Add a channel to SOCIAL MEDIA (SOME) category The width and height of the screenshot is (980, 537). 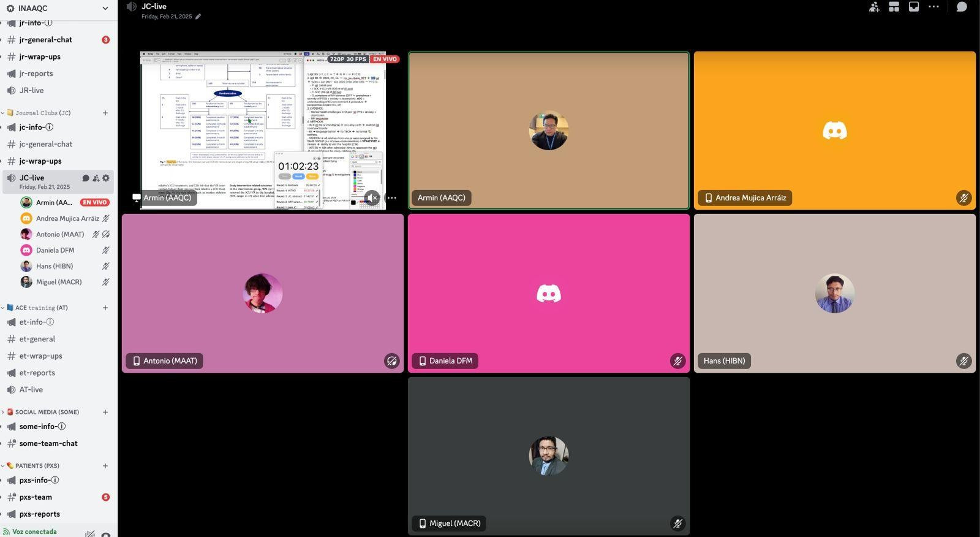coord(105,412)
